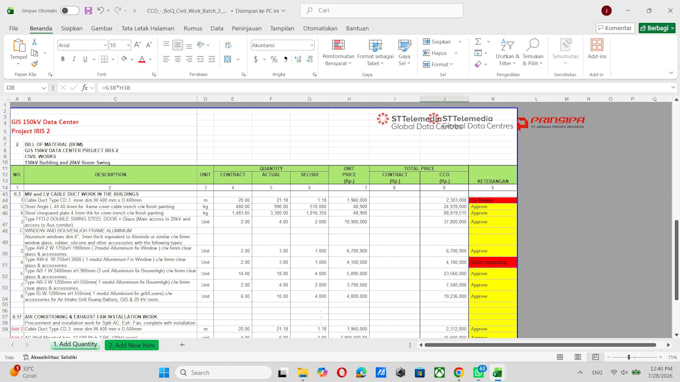Toggle Underline formatting

(x=85, y=59)
